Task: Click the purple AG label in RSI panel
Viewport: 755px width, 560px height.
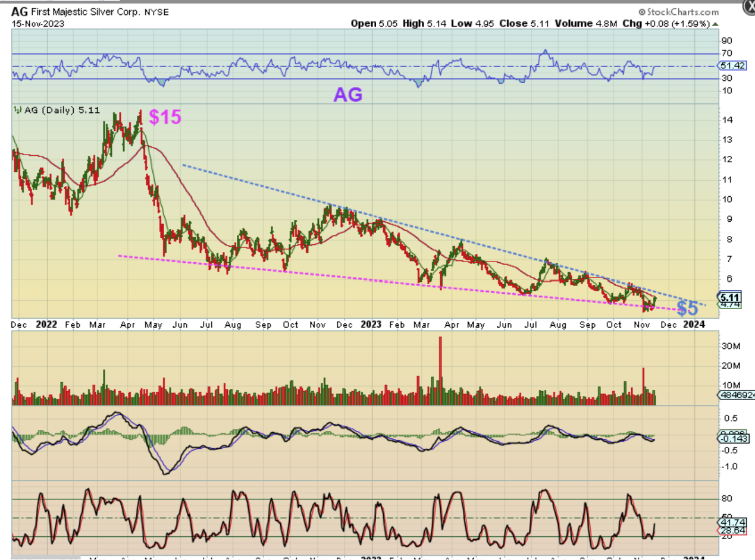Action: tap(347, 95)
